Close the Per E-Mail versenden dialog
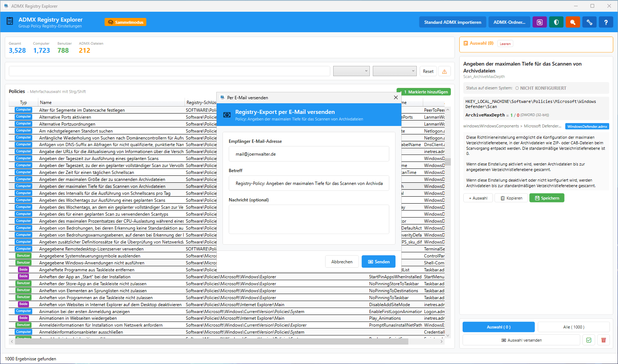The width and height of the screenshot is (618, 364). coord(396,97)
